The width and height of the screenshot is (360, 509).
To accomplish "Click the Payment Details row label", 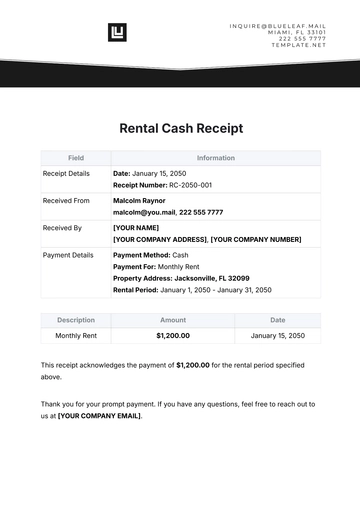I will tap(68, 255).
